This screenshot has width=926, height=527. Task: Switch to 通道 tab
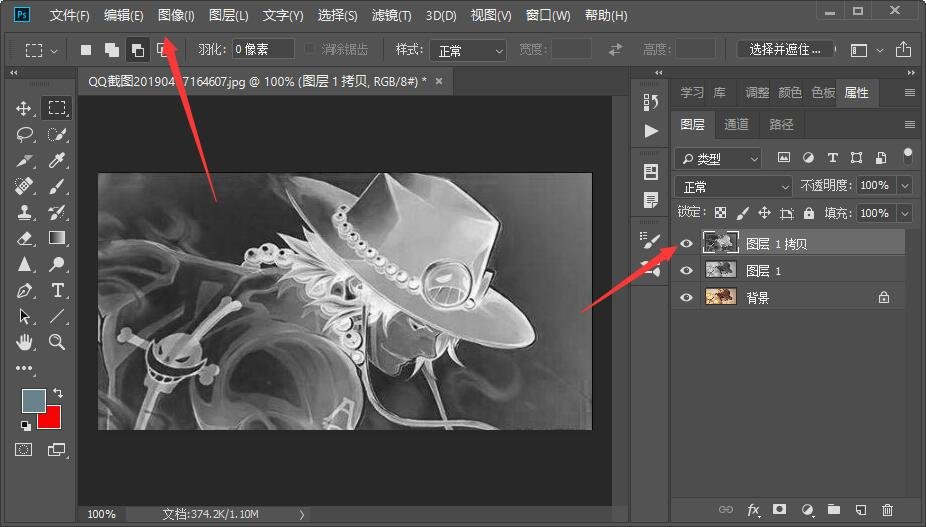click(x=736, y=124)
